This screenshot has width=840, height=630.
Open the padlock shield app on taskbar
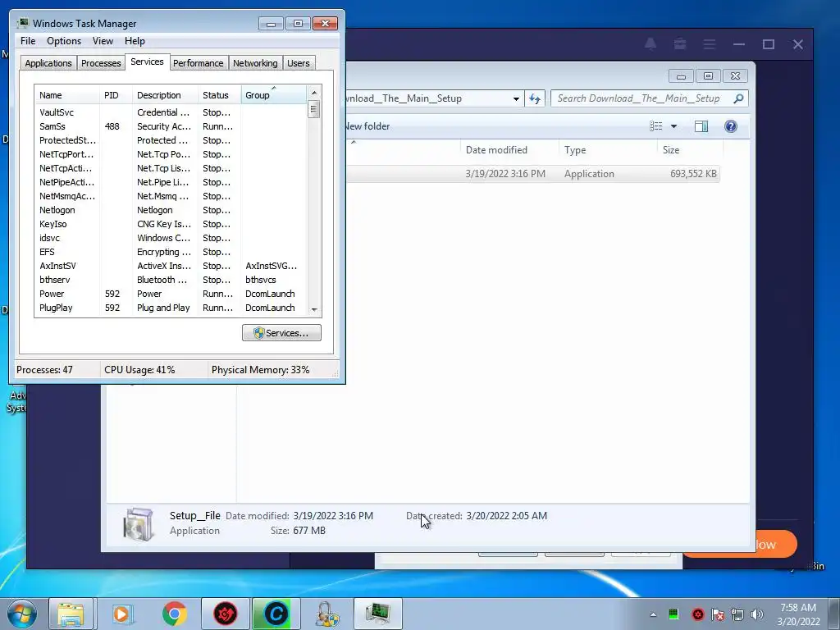click(x=326, y=614)
